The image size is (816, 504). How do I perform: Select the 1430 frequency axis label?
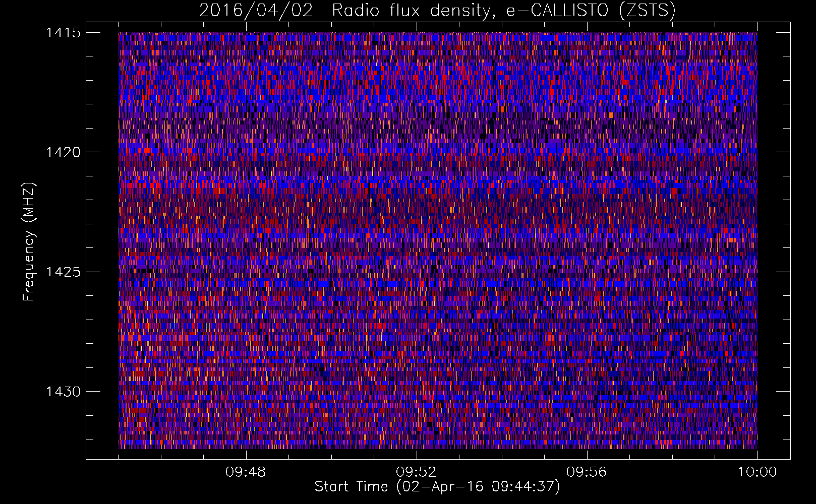click(63, 392)
